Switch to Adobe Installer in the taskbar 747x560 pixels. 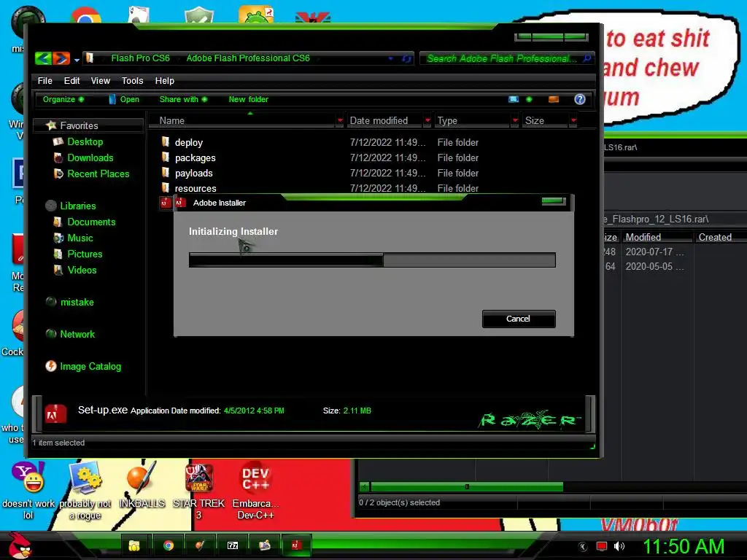click(x=296, y=545)
